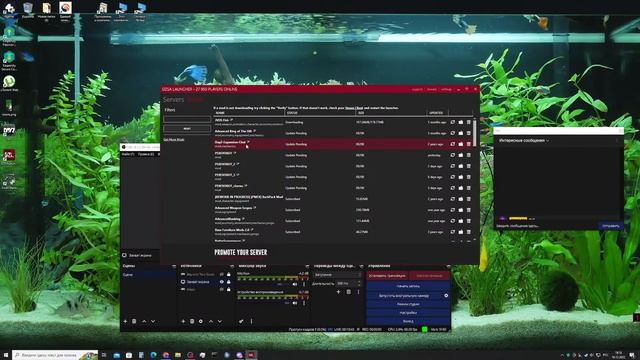Open folder icon on Base Furniture Mods row

point(460,232)
